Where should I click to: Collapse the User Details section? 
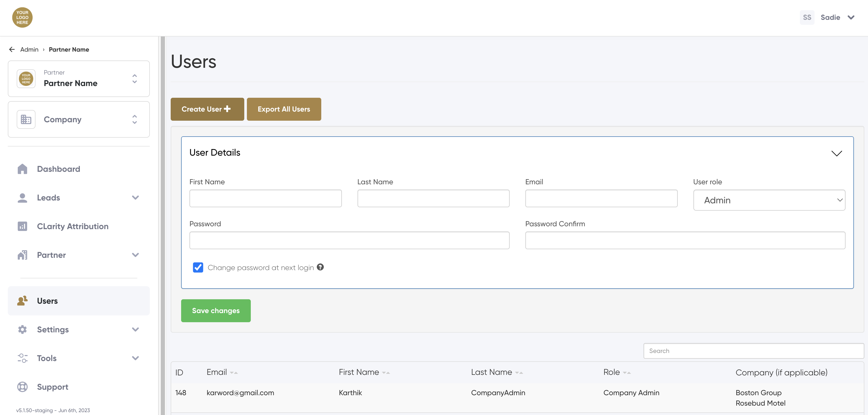(836, 153)
